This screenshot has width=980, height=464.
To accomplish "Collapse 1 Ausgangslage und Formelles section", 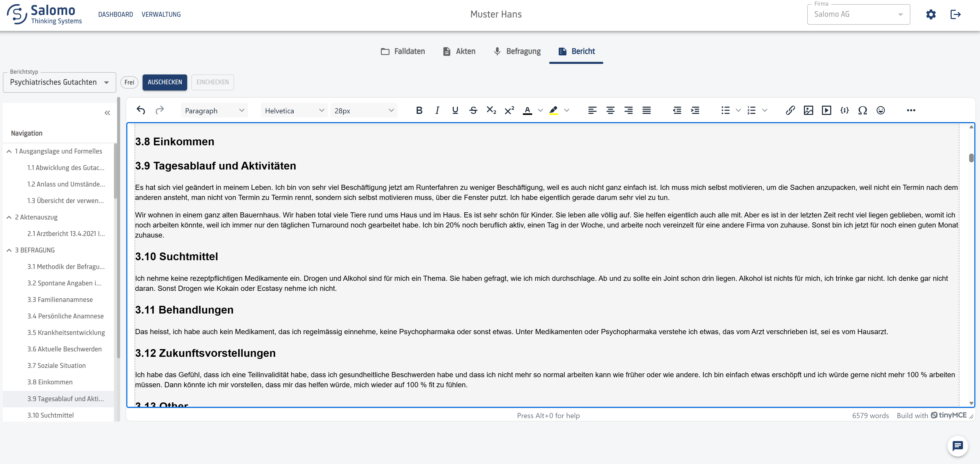I will point(9,151).
